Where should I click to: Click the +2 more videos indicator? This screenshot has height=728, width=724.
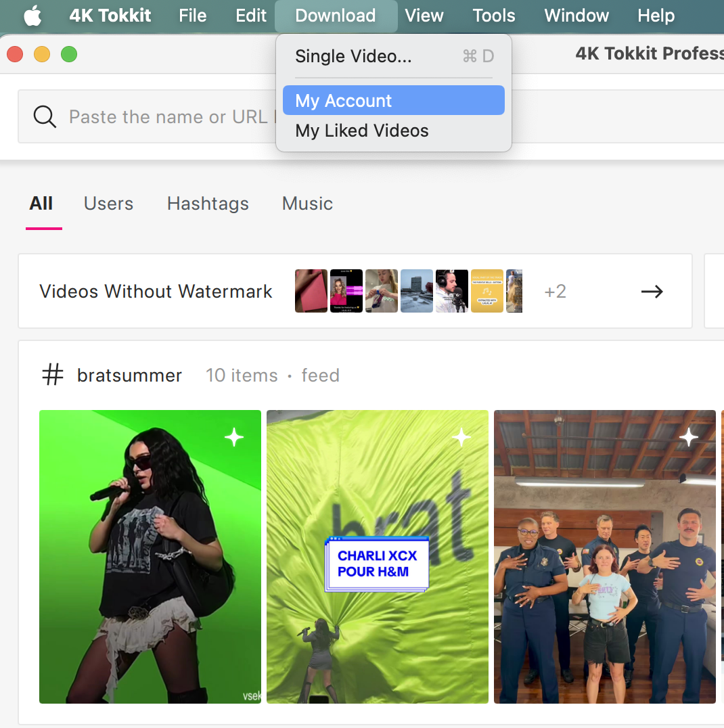pos(555,292)
